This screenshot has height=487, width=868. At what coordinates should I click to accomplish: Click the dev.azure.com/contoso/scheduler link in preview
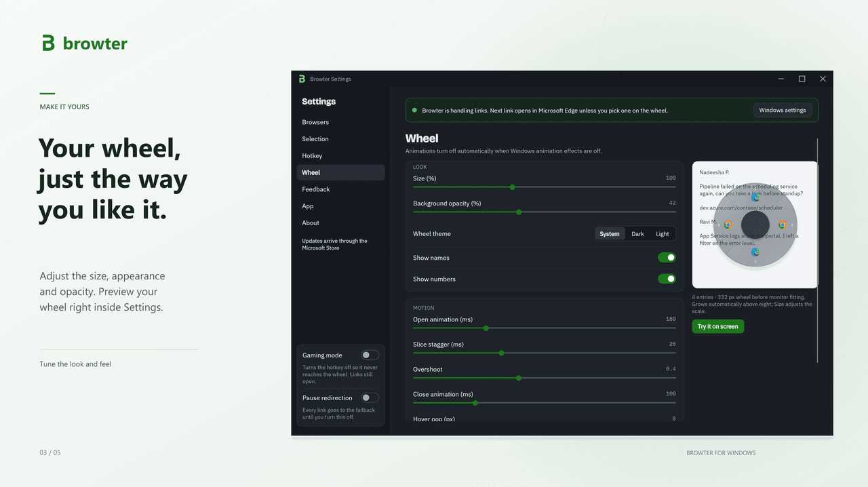tap(741, 208)
